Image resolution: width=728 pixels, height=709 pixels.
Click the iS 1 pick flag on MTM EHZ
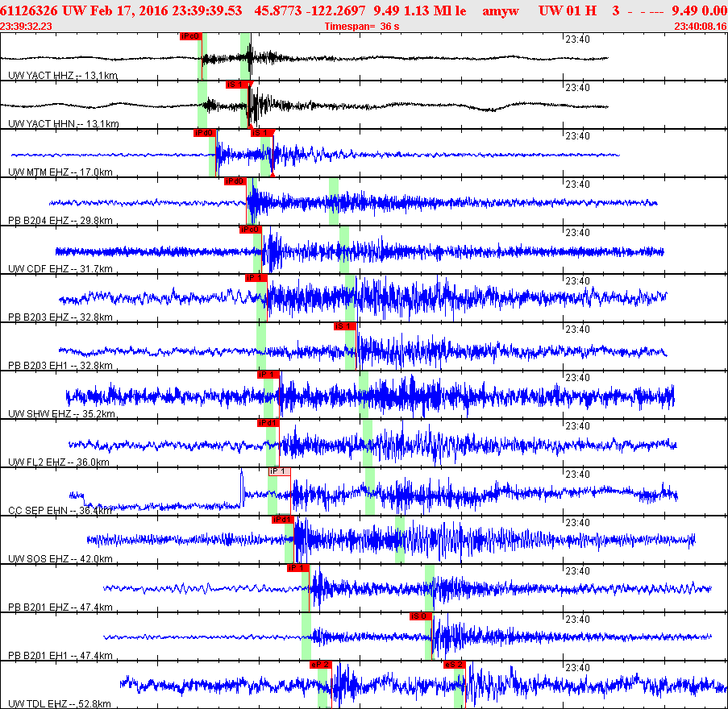tap(262, 133)
